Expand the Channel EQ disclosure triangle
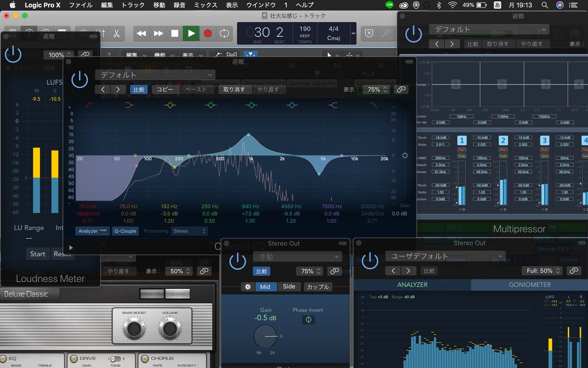588x368 pixels. click(x=71, y=247)
